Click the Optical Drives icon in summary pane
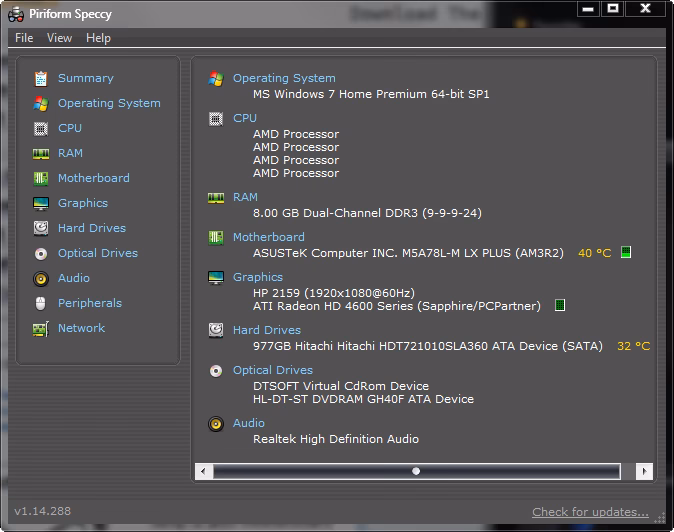 click(216, 370)
